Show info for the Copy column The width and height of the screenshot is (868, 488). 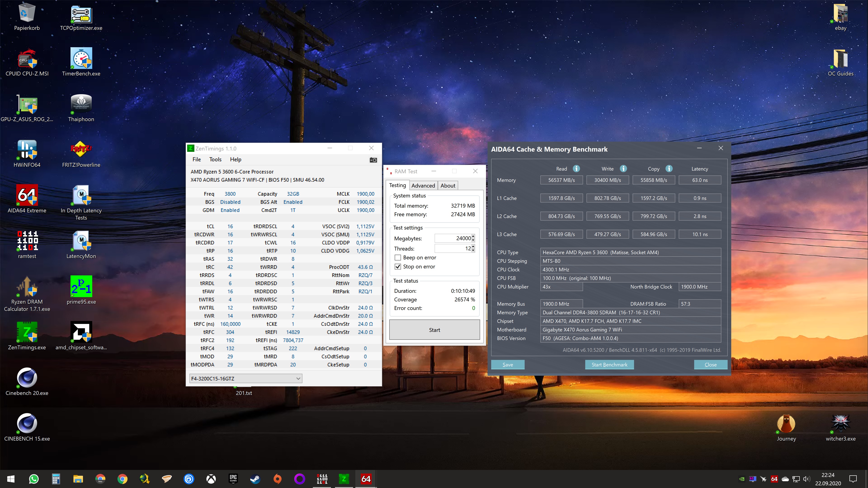tap(669, 169)
